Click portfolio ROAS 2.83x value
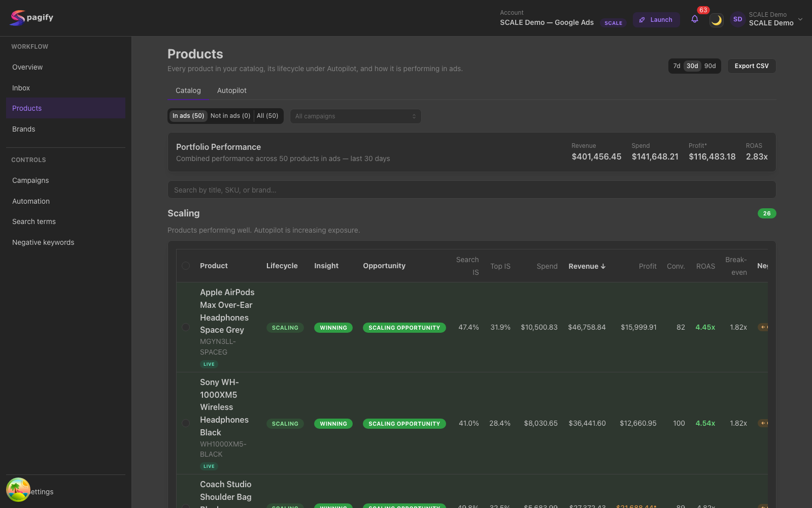This screenshot has height=508, width=812. coord(757,156)
